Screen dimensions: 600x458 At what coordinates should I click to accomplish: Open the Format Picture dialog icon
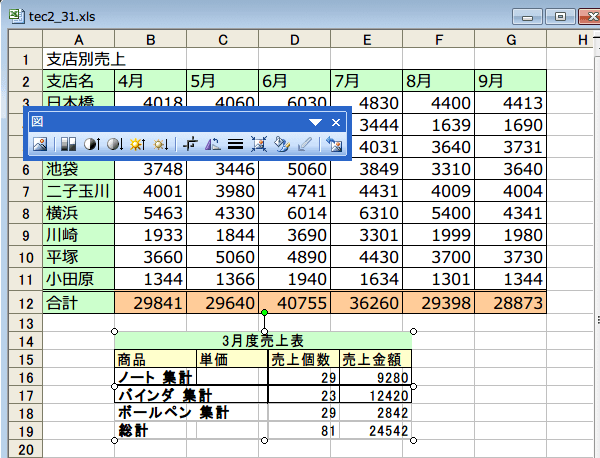pos(283,145)
